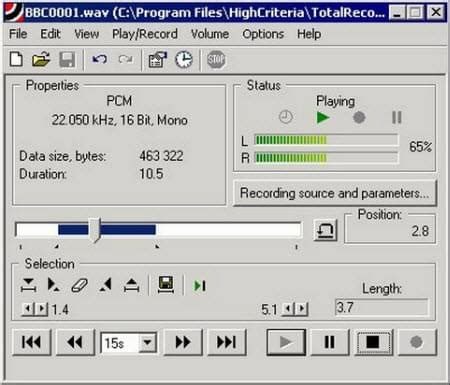Erase selection with eraser icon
The height and width of the screenshot is (385, 450).
79,285
